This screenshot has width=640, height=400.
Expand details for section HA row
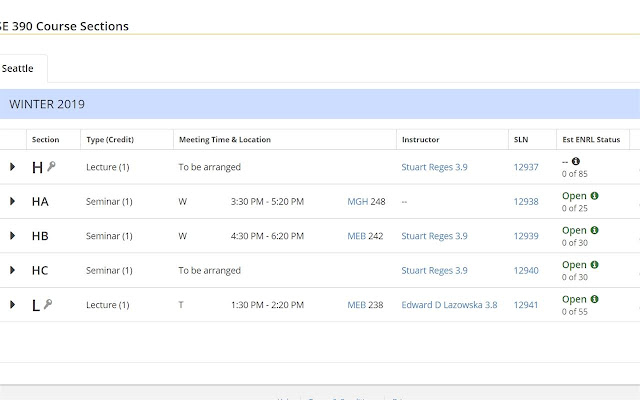(x=13, y=201)
